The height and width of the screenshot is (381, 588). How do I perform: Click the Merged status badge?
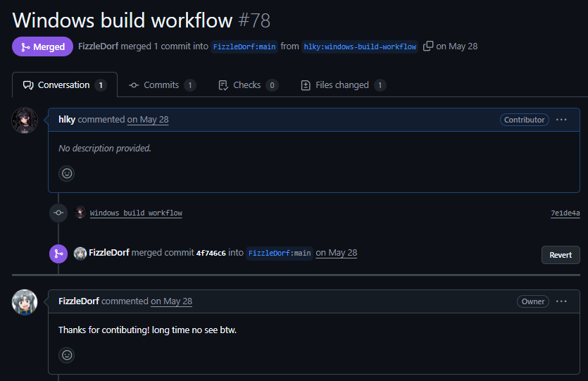[x=42, y=46]
